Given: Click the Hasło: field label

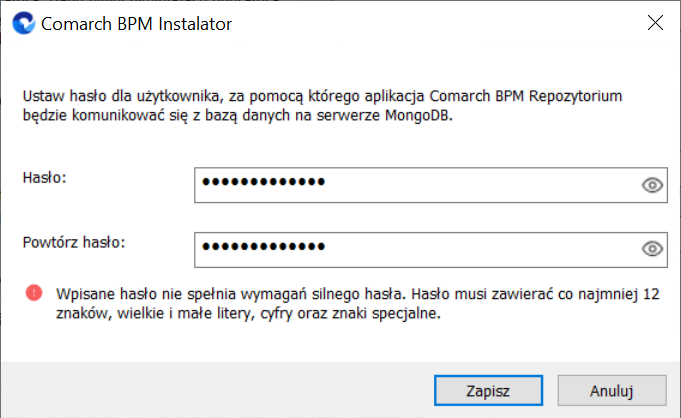Looking at the screenshot, I should [44, 178].
